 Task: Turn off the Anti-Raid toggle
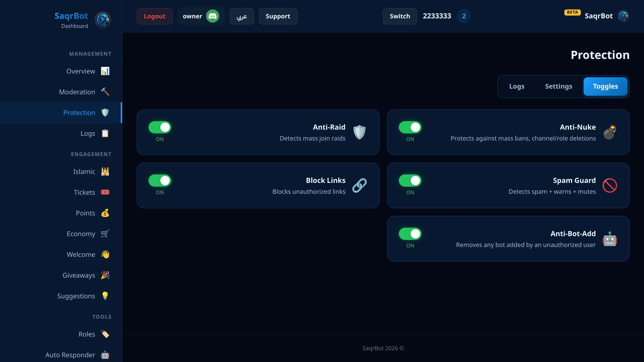coord(160,127)
